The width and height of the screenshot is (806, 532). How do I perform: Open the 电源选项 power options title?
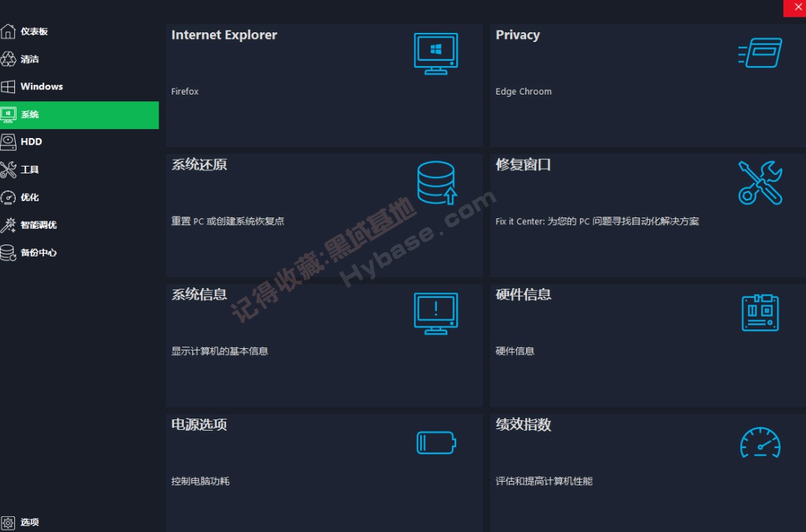coord(199,425)
